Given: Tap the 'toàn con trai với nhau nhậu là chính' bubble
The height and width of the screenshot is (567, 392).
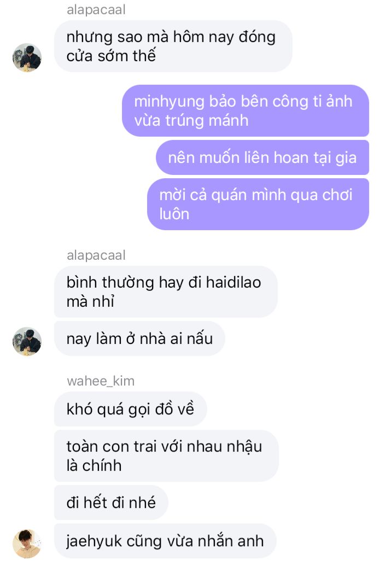Looking at the screenshot, I should tap(166, 456).
